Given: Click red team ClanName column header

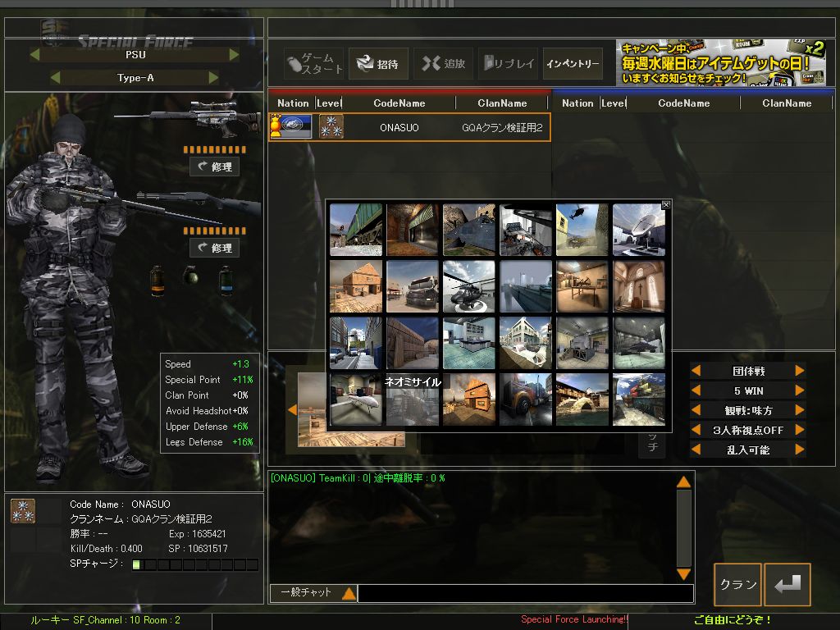Looking at the screenshot, I should tap(503, 103).
